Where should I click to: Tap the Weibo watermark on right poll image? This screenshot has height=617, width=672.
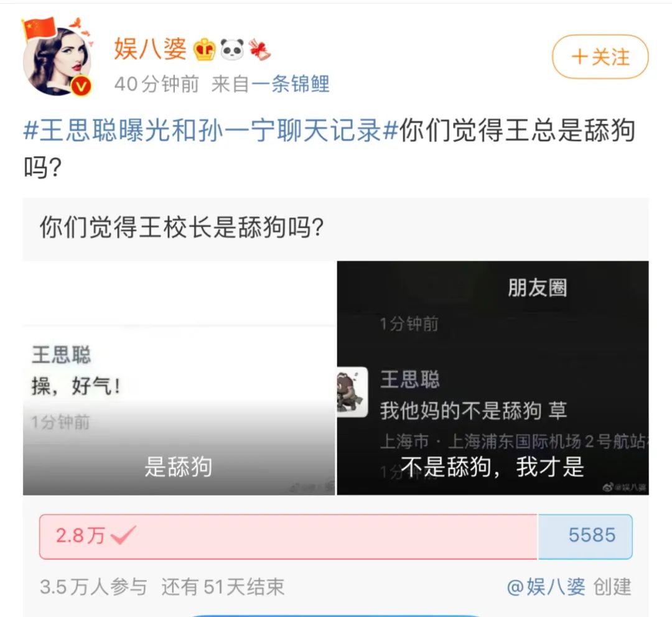tap(625, 487)
